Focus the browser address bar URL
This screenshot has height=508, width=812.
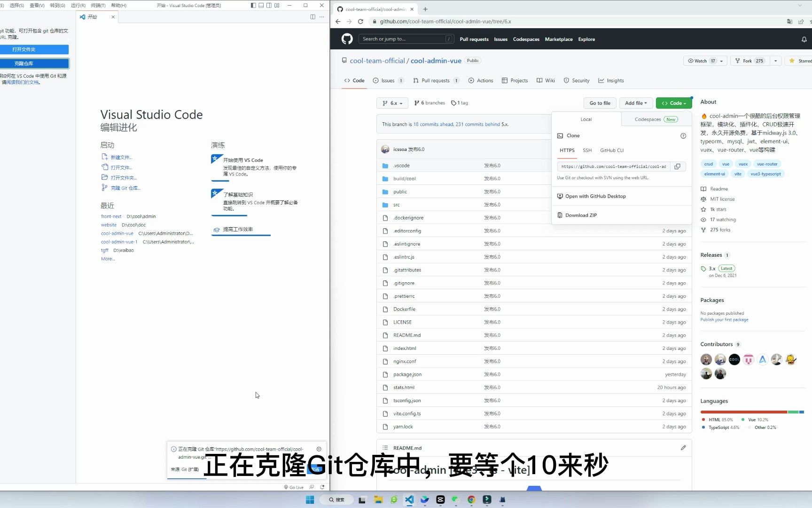[x=445, y=21]
